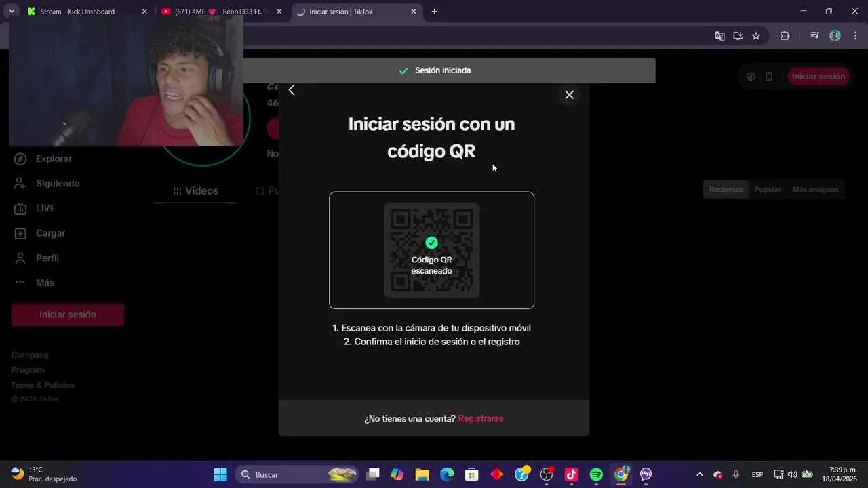
Task: Open the Windows Start menu
Action: [220, 474]
